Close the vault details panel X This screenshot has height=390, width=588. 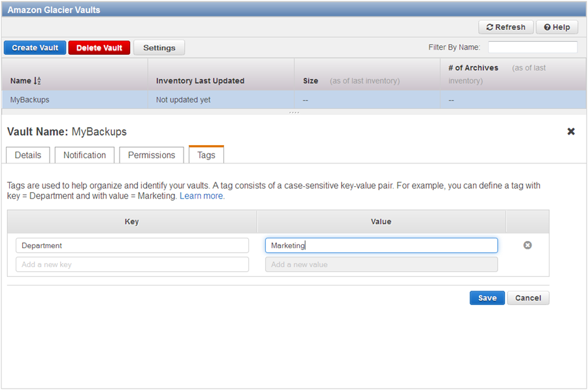(x=570, y=131)
